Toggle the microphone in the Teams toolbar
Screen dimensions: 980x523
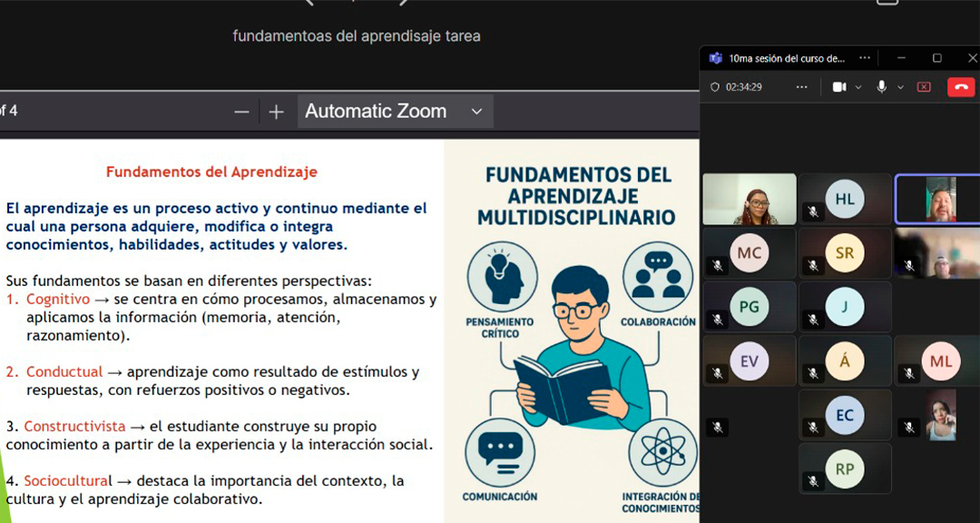tap(882, 87)
